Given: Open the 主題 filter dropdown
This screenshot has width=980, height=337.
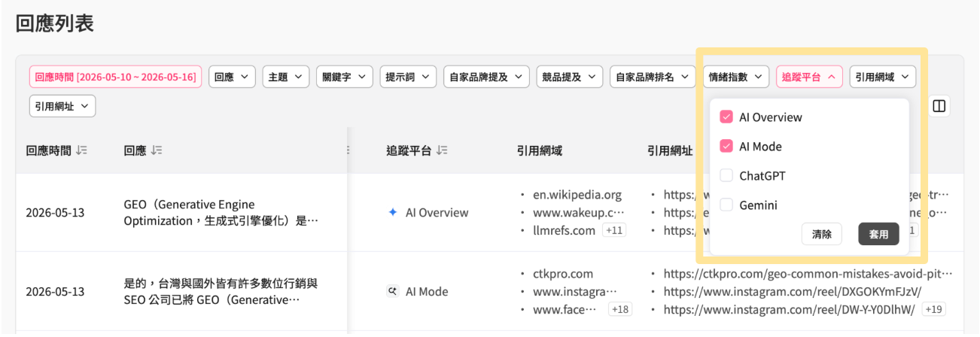Looking at the screenshot, I should (x=286, y=77).
